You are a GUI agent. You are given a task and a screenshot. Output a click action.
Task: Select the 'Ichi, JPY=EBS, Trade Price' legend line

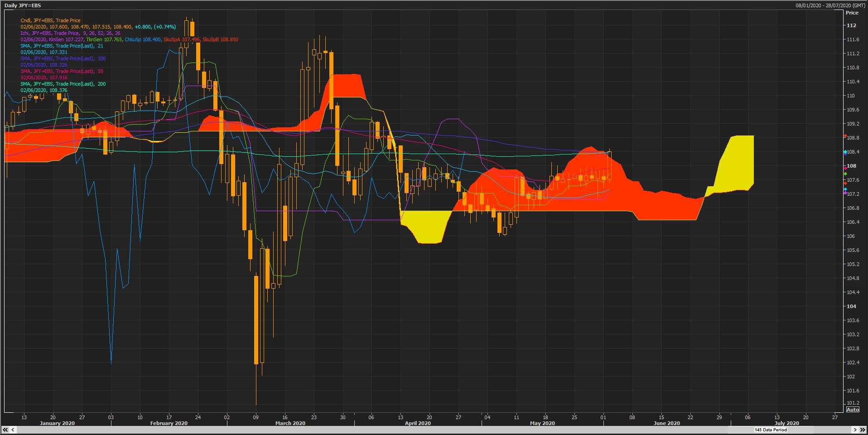pyautogui.click(x=70, y=33)
